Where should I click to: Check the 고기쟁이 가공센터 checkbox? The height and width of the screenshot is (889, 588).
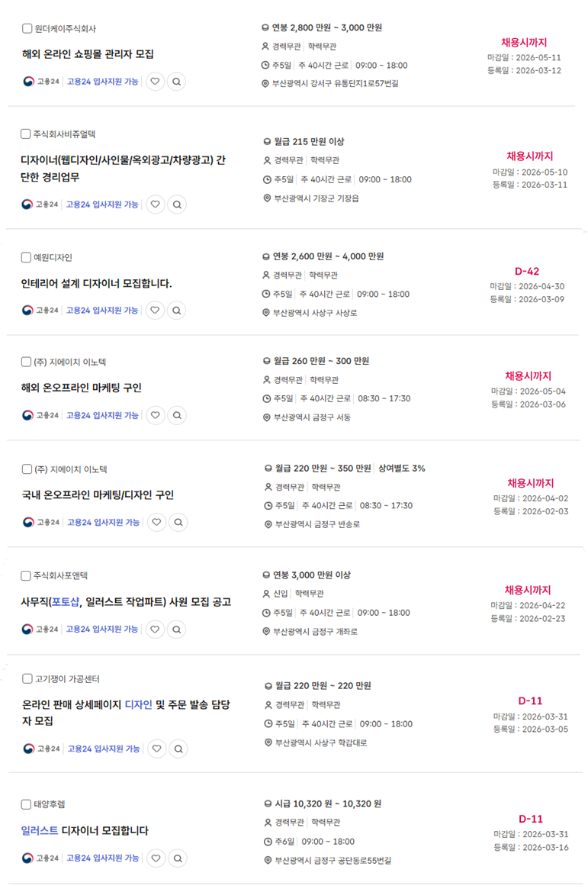pyautogui.click(x=27, y=678)
